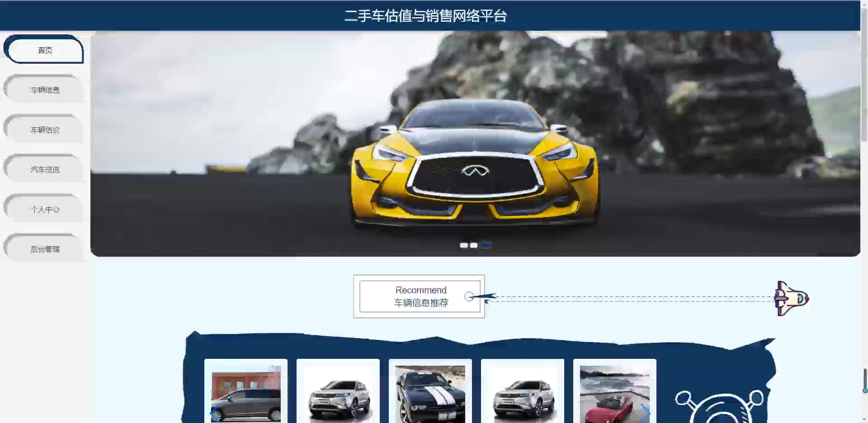Click the Recommend 车辆信息推荐 heading box
Screen dimensions: 868x423
tap(419, 296)
